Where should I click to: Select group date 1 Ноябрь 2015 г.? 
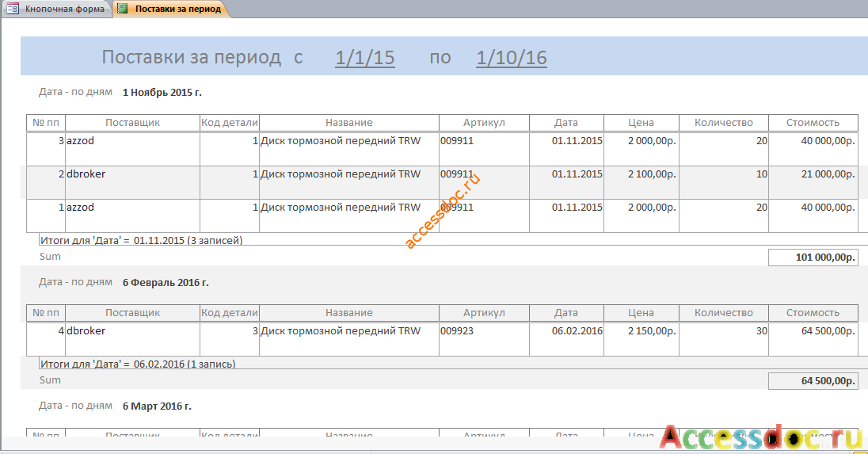coord(162,93)
